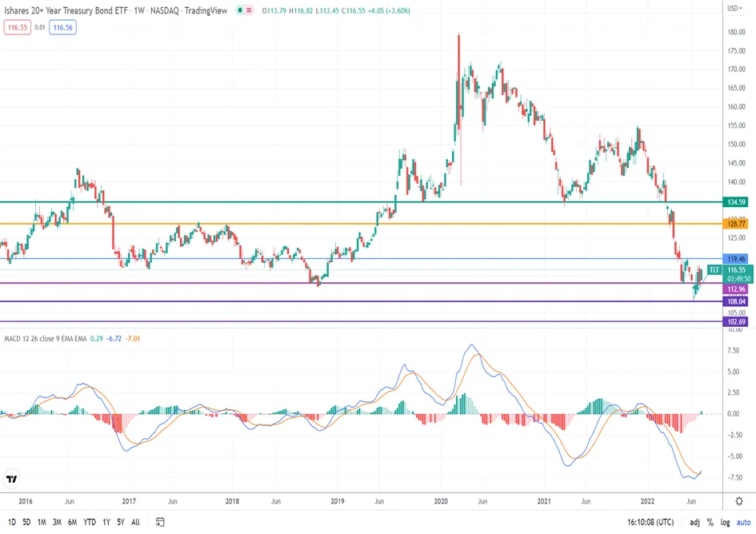Click the green market status dot
Image resolution: width=756 pixels, height=534 pixels.
(240, 10)
